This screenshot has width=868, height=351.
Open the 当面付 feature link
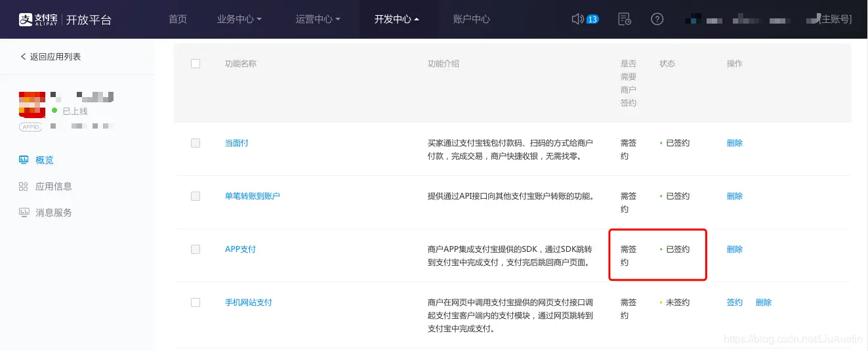coord(237,143)
